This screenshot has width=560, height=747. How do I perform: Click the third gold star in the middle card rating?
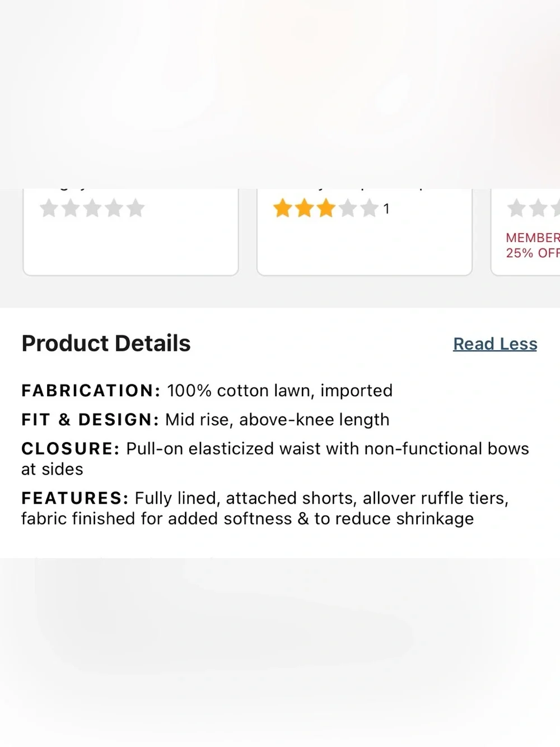tap(325, 209)
